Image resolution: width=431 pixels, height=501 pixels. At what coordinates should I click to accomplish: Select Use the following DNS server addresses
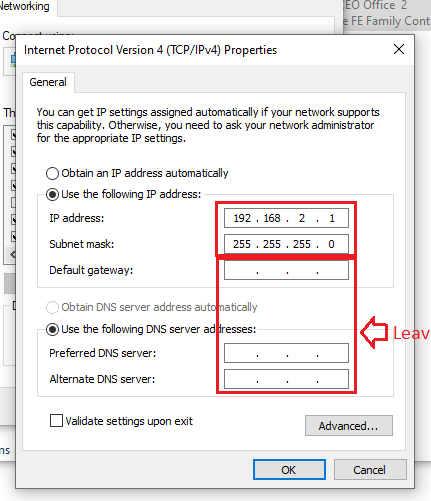coord(52,330)
